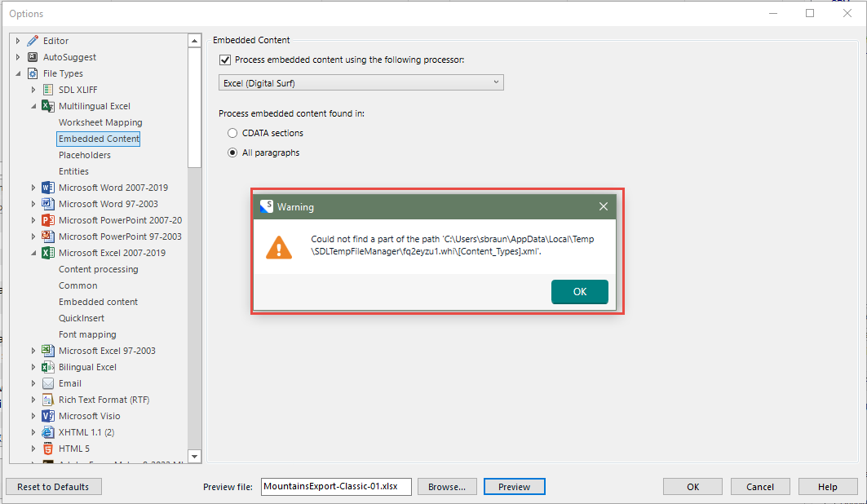
Task: Click the PowerPoint 2007-20 icon
Action: (x=48, y=220)
